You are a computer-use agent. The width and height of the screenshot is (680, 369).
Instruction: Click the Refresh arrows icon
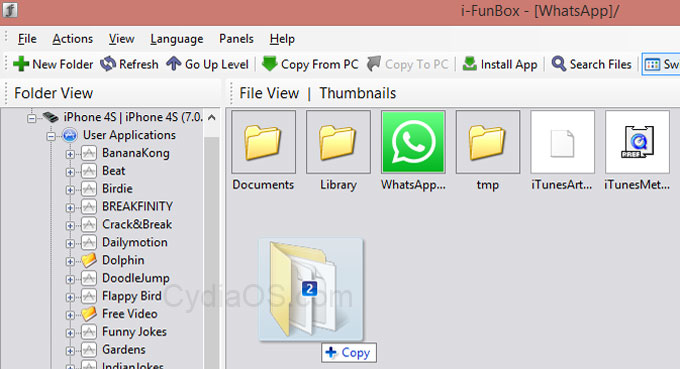(x=108, y=64)
